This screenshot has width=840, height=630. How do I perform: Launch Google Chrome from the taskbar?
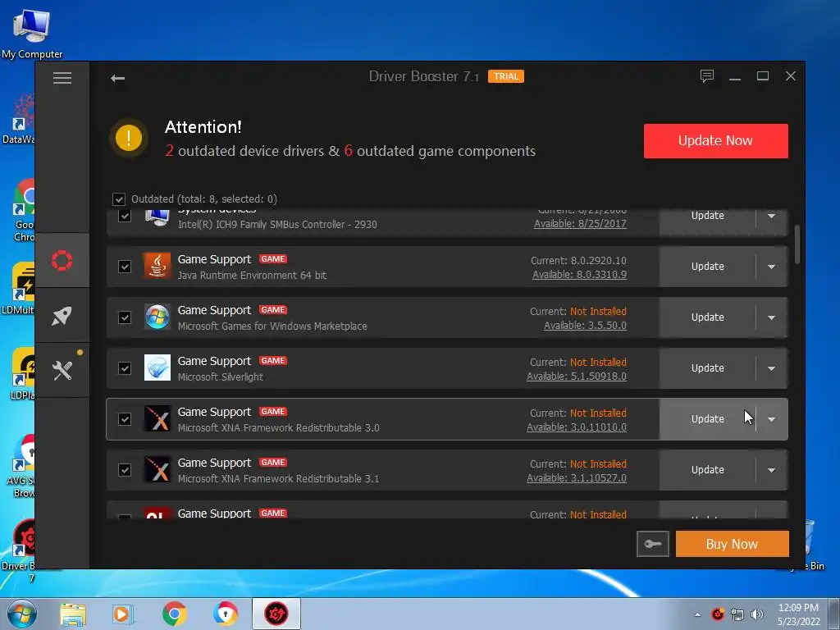point(174,614)
